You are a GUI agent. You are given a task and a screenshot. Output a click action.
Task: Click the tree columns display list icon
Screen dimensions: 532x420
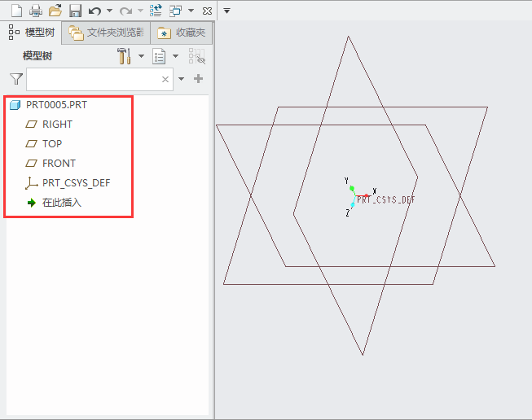159,56
